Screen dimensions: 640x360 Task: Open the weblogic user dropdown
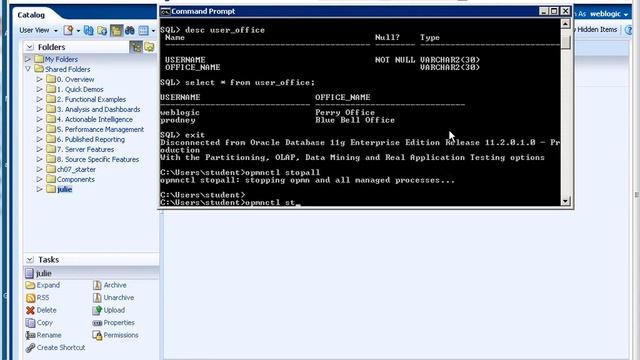609,14
